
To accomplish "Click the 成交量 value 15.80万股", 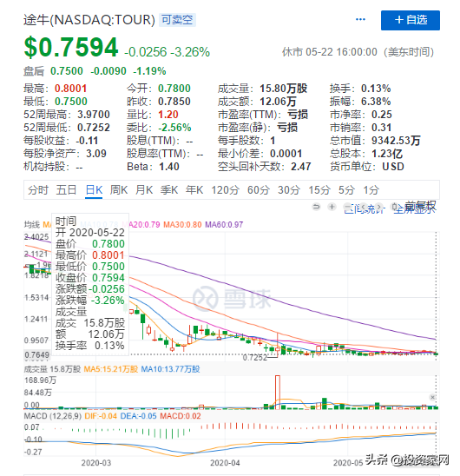I will (x=284, y=89).
